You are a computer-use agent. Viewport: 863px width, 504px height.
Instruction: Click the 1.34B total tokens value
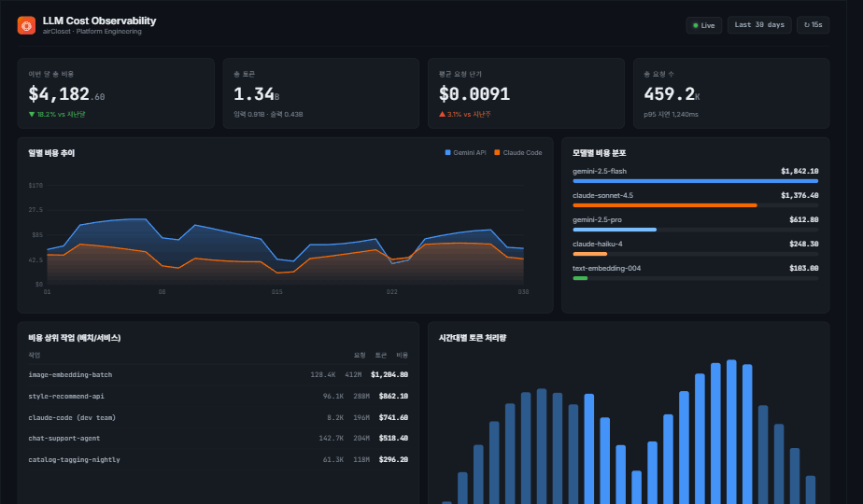(257, 94)
